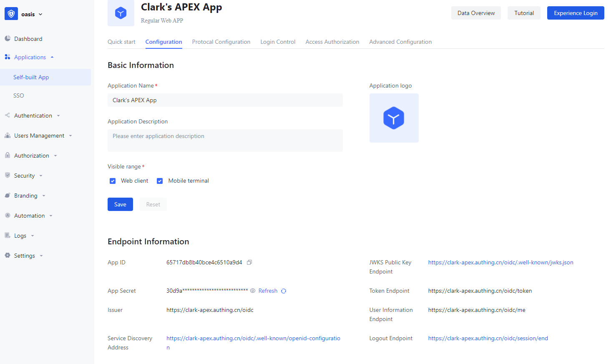611x364 pixels.
Task: Uncheck the Web client checkbox
Action: pyautogui.click(x=113, y=181)
